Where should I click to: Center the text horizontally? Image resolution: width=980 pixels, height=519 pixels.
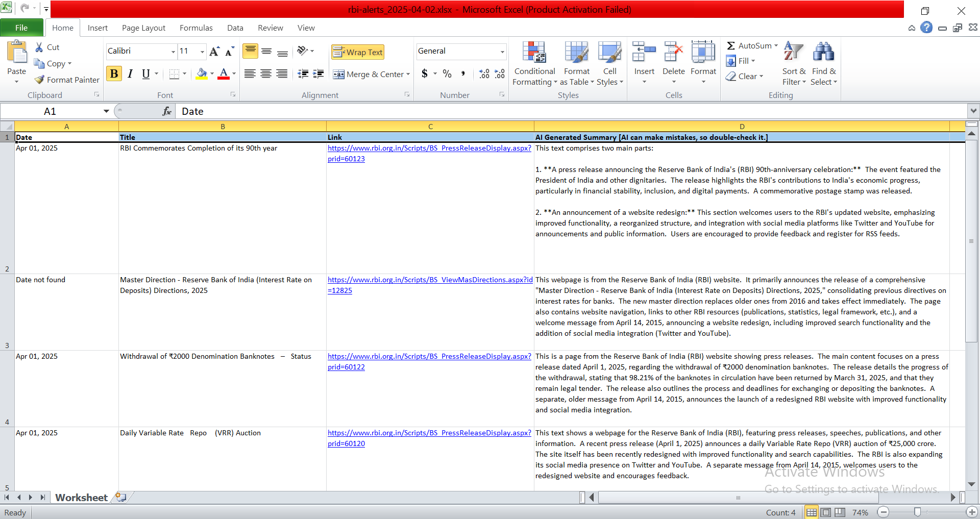[x=266, y=74]
